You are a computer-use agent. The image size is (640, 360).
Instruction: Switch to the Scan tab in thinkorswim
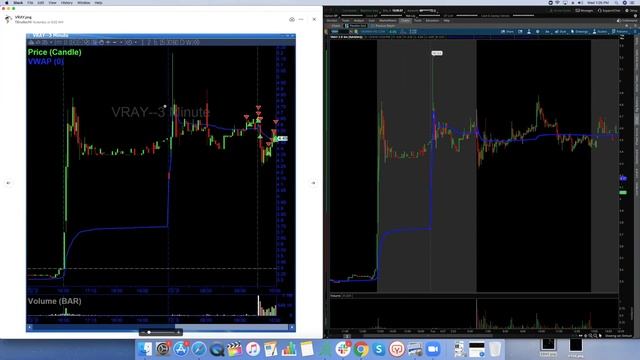(371, 20)
